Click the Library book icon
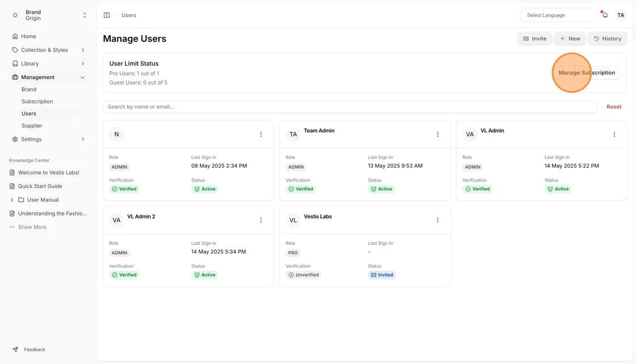Image resolution: width=636 pixels, height=364 pixels. click(x=15, y=64)
